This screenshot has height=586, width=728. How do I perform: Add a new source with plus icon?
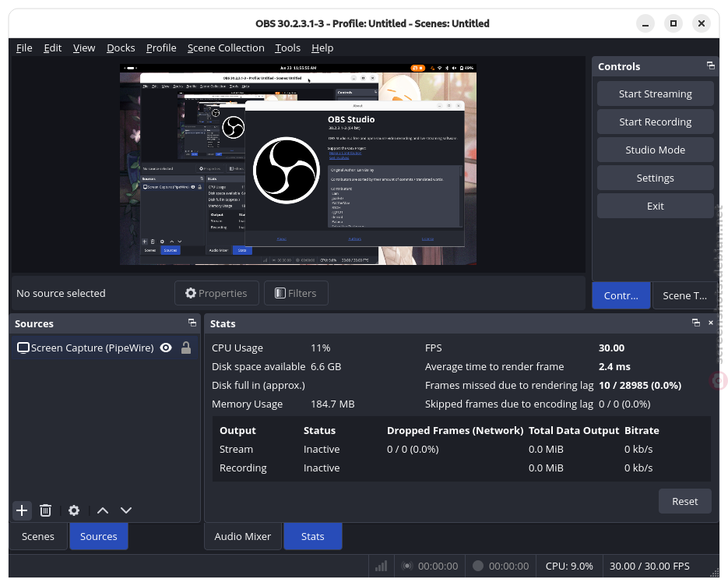22,510
